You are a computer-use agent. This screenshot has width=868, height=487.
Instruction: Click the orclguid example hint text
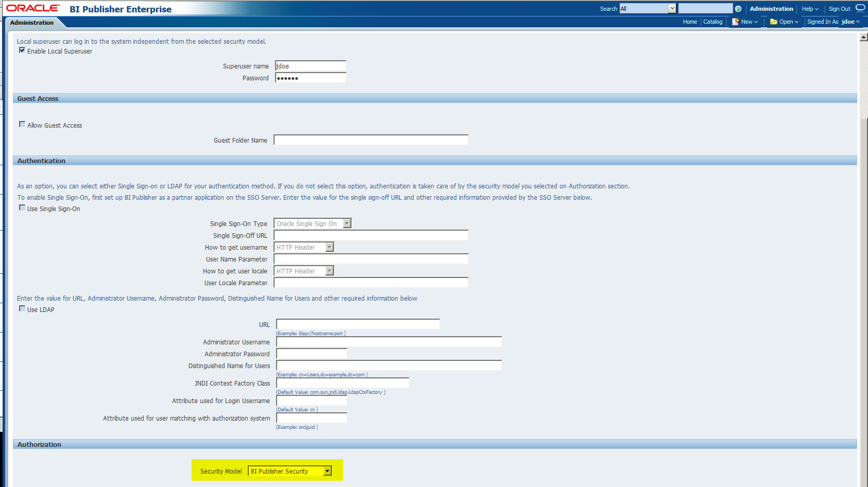pos(297,427)
